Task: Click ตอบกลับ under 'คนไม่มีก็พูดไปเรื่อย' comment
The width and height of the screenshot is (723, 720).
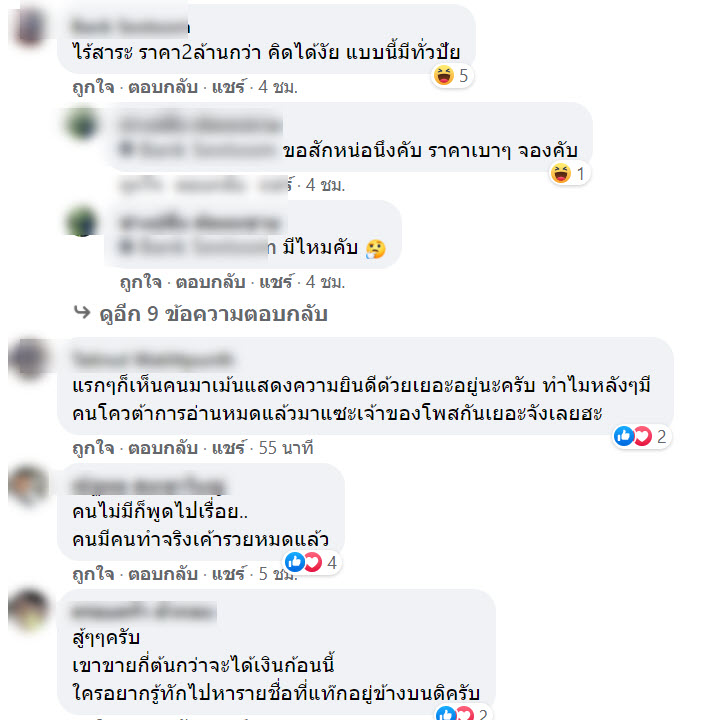Action: (163, 574)
